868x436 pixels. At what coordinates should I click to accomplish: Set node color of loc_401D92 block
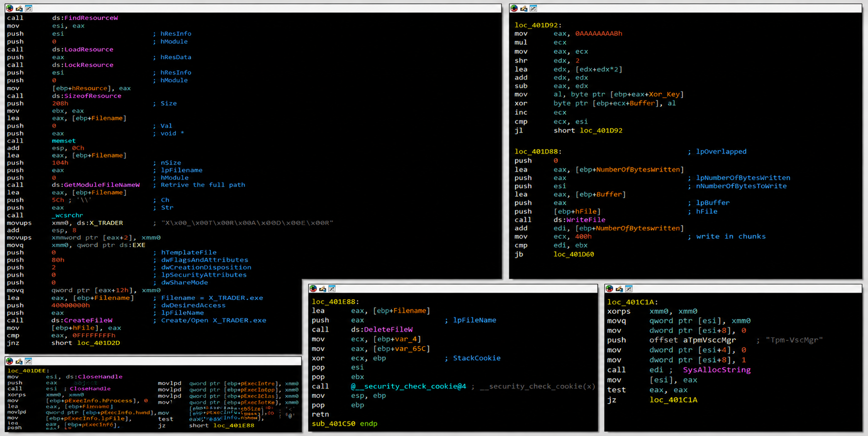pyautogui.click(x=514, y=8)
